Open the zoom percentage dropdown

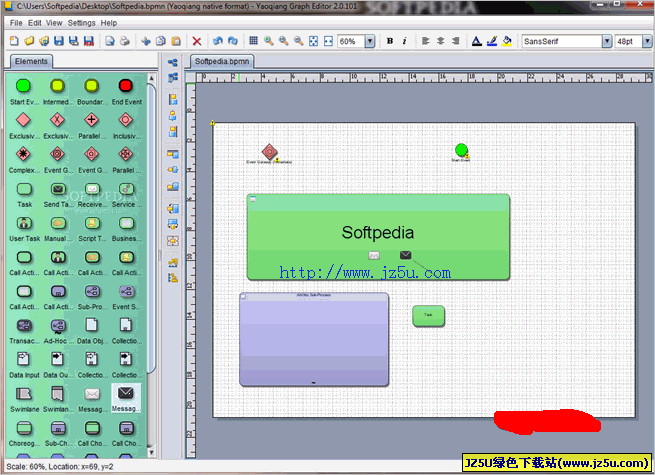370,41
